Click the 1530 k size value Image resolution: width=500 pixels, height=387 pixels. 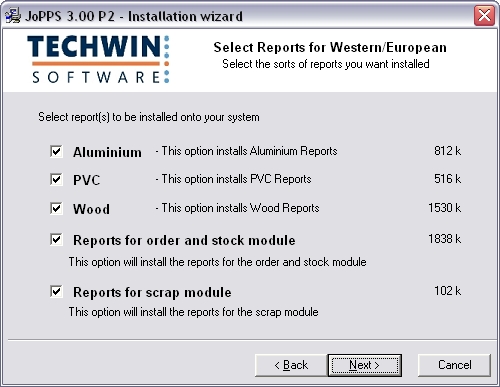[x=445, y=208]
